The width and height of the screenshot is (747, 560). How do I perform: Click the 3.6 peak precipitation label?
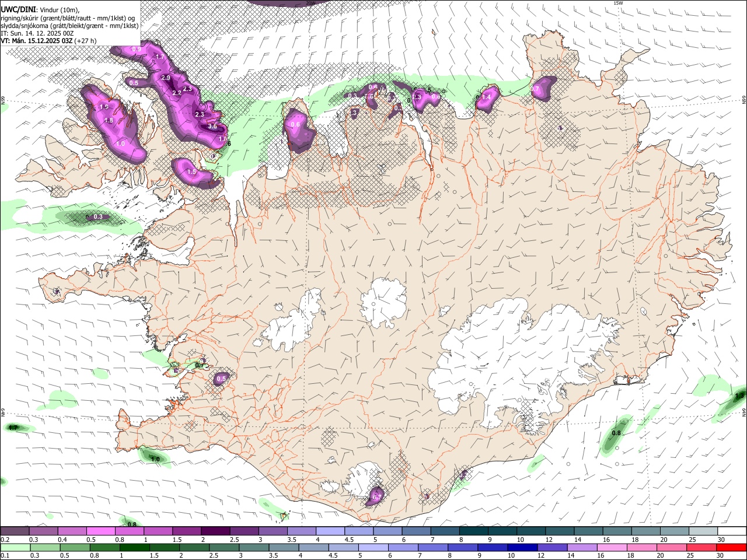point(212,126)
